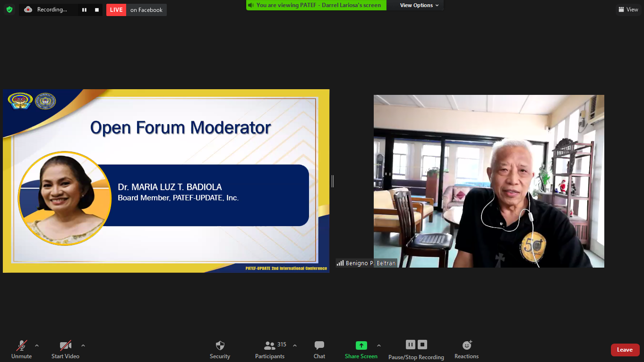The image size is (644, 362).
Task: Expand the arrow next to Participants
Action: [x=295, y=345]
